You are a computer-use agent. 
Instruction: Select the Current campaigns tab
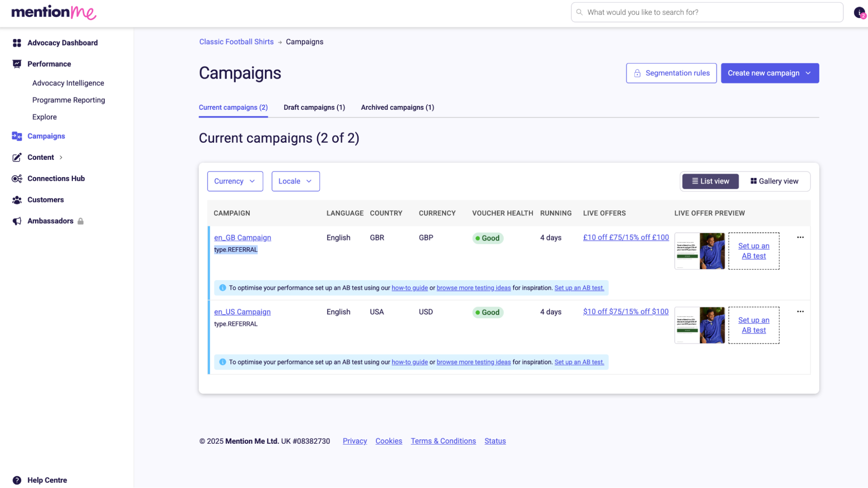tap(233, 107)
